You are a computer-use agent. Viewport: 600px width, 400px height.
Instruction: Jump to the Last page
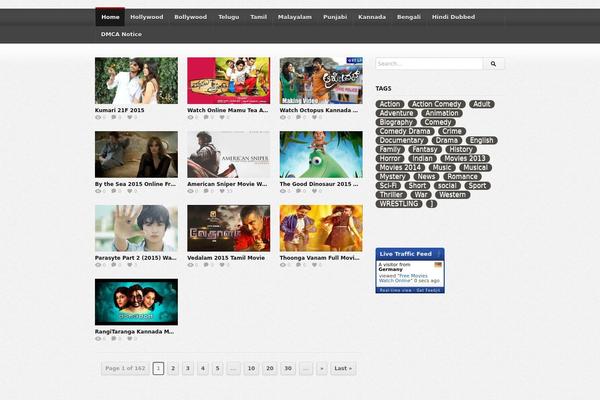(x=343, y=368)
